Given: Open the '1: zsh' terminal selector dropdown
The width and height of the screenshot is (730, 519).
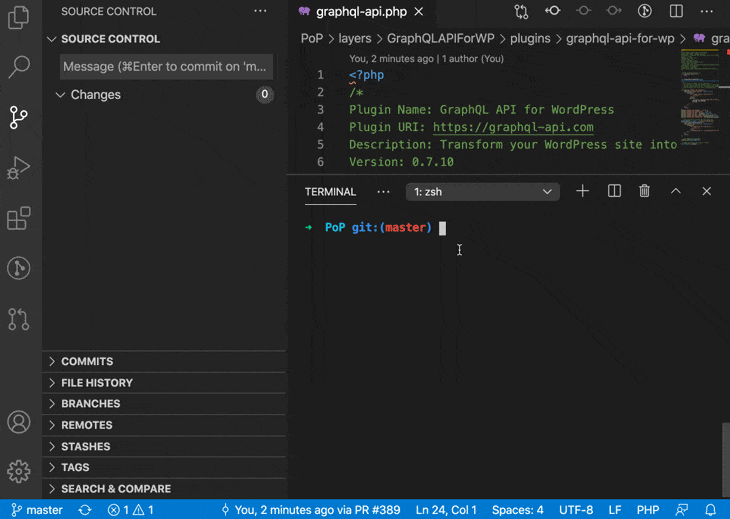Looking at the screenshot, I should click(x=482, y=192).
